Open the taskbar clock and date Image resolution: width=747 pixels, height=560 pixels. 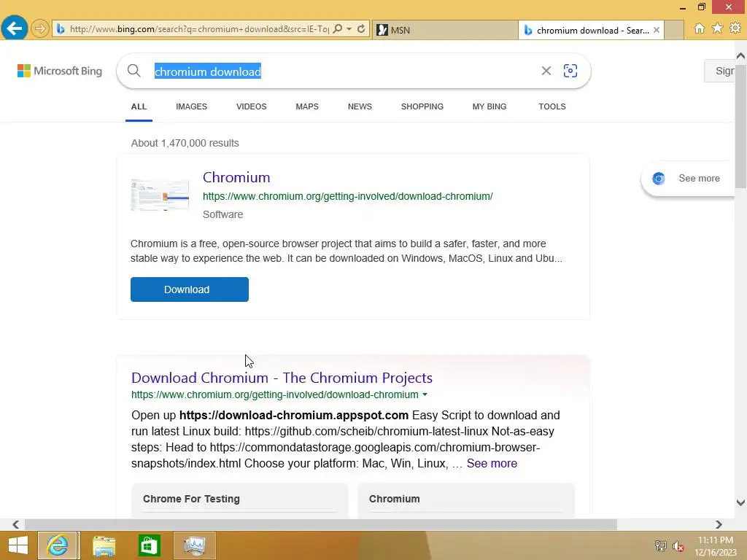tap(716, 545)
